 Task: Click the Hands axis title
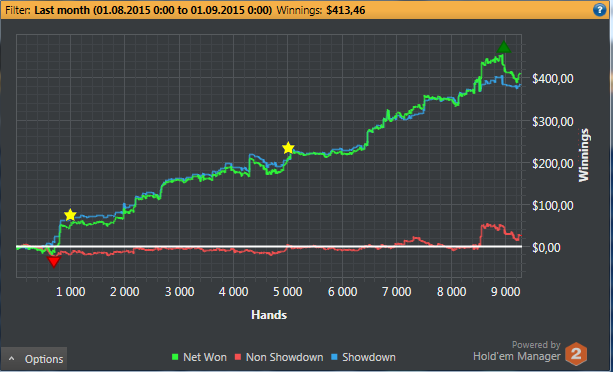pos(269,315)
